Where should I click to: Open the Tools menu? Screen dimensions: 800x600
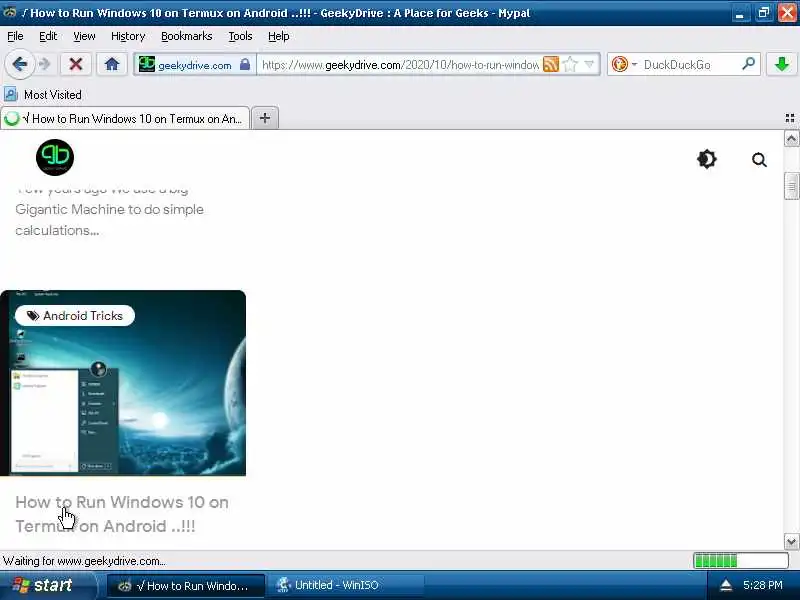[x=240, y=36]
